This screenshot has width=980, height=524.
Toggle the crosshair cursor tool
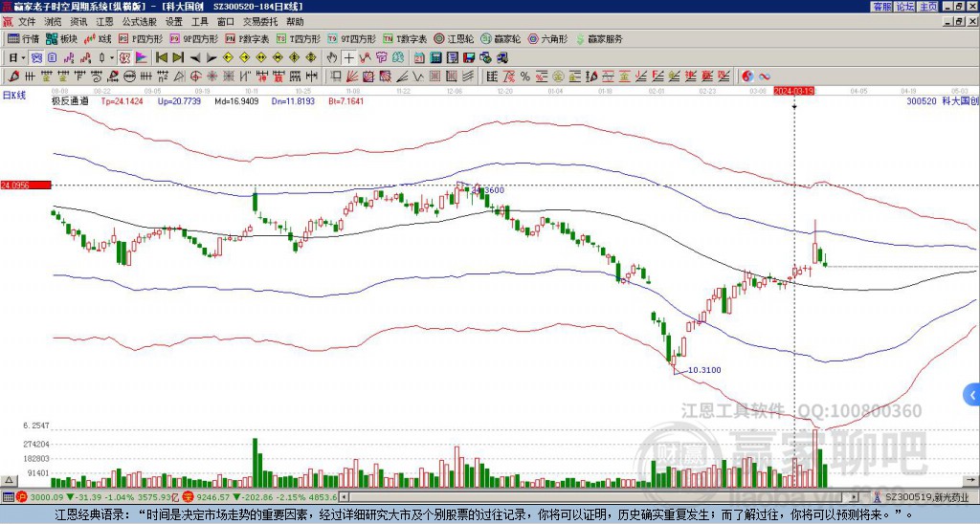348,58
